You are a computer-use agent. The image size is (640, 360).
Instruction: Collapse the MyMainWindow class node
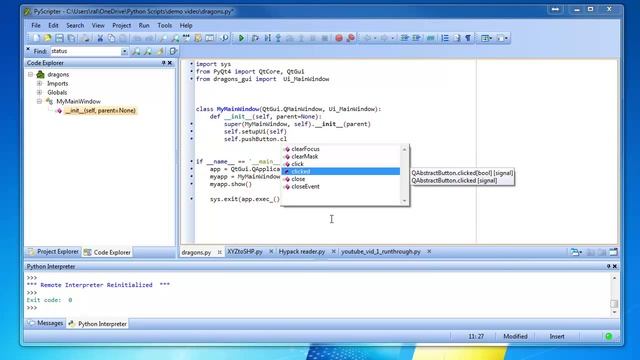[x=40, y=101]
